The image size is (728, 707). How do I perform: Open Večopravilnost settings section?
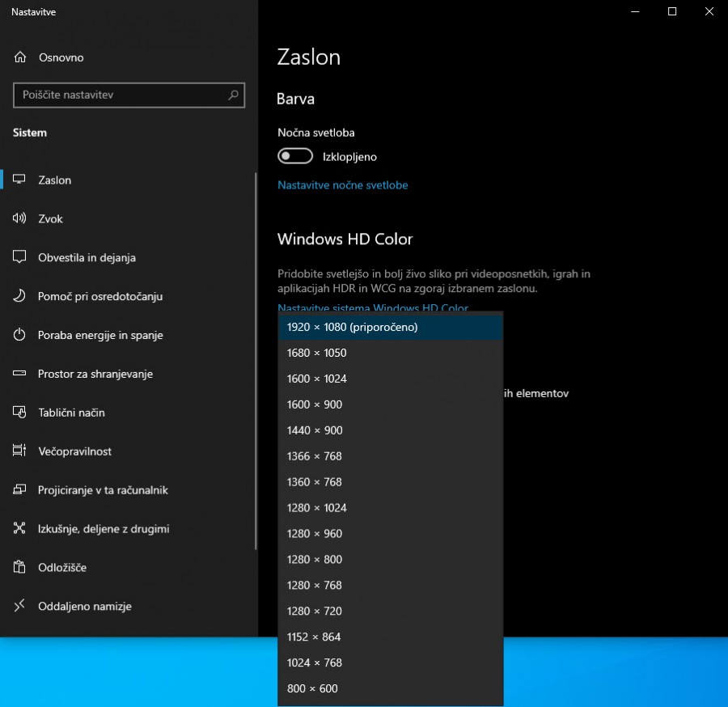[74, 451]
